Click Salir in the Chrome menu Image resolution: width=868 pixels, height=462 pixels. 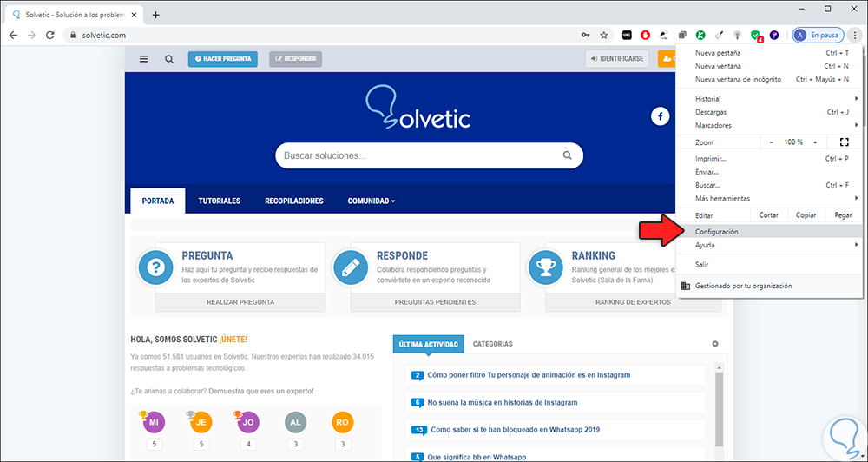tap(769, 265)
